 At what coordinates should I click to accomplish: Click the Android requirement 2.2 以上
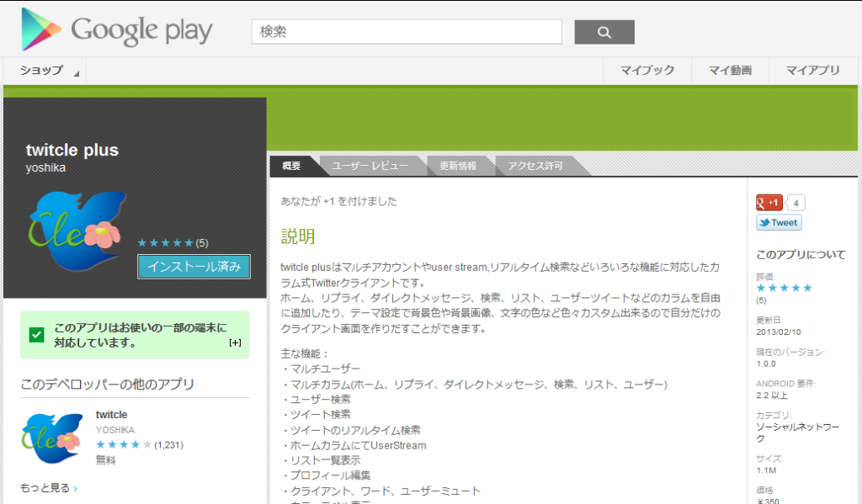772,395
